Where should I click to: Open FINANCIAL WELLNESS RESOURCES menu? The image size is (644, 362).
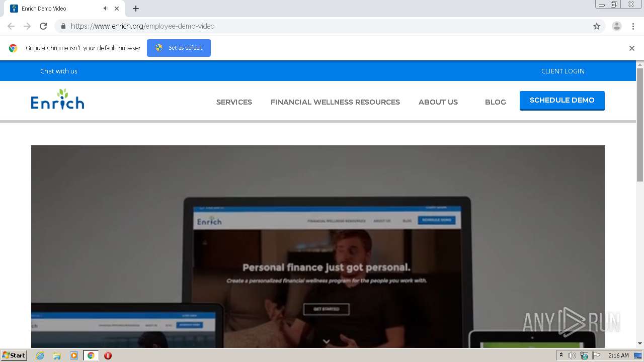pyautogui.click(x=335, y=102)
